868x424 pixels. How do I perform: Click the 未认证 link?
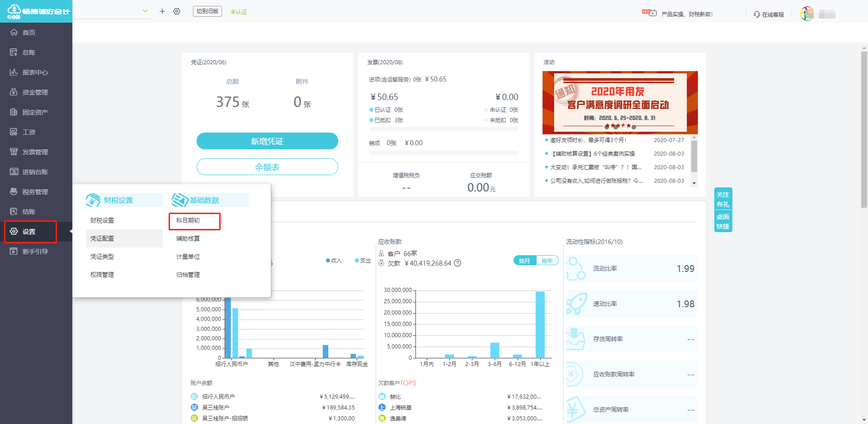tap(239, 12)
